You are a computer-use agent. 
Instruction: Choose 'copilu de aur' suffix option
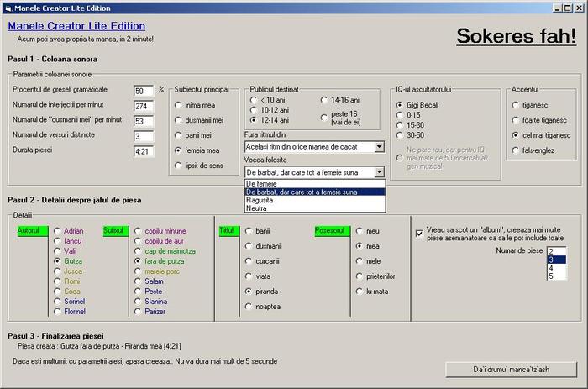[138, 241]
